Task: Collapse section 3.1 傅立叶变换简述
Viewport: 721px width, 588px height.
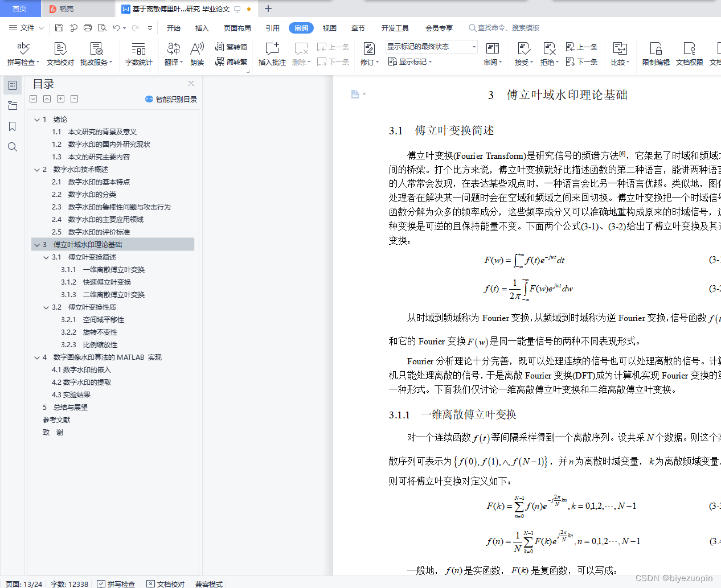Action: coord(46,257)
